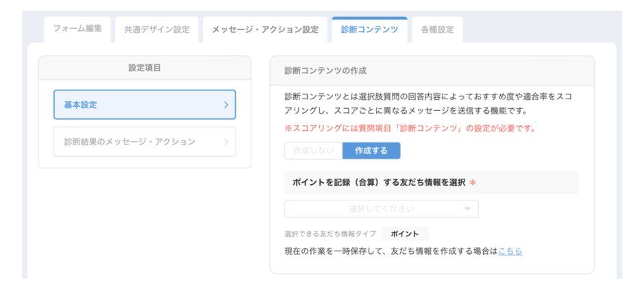The width and height of the screenshot is (644, 291).
Task: Click the red ※スコアリング warning note
Action: coord(410,128)
